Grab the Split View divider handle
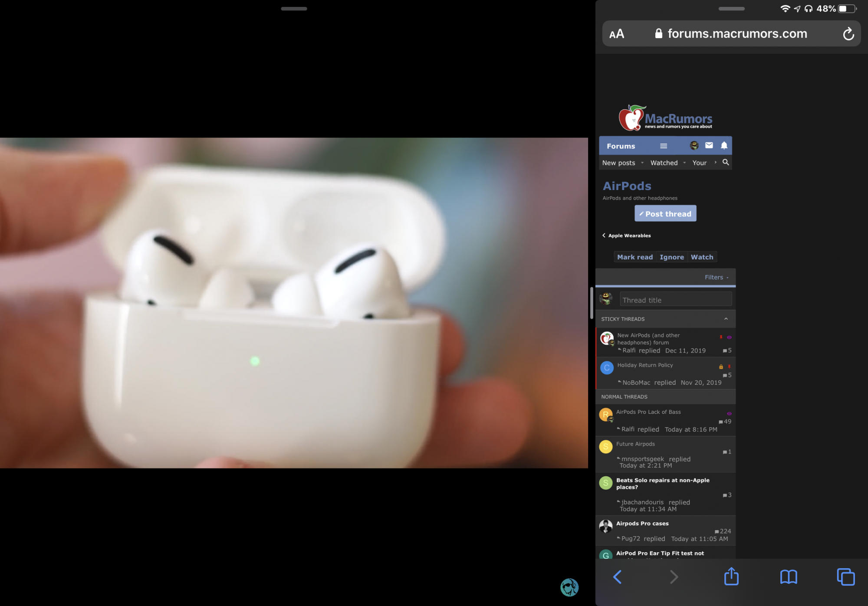 pos(592,303)
